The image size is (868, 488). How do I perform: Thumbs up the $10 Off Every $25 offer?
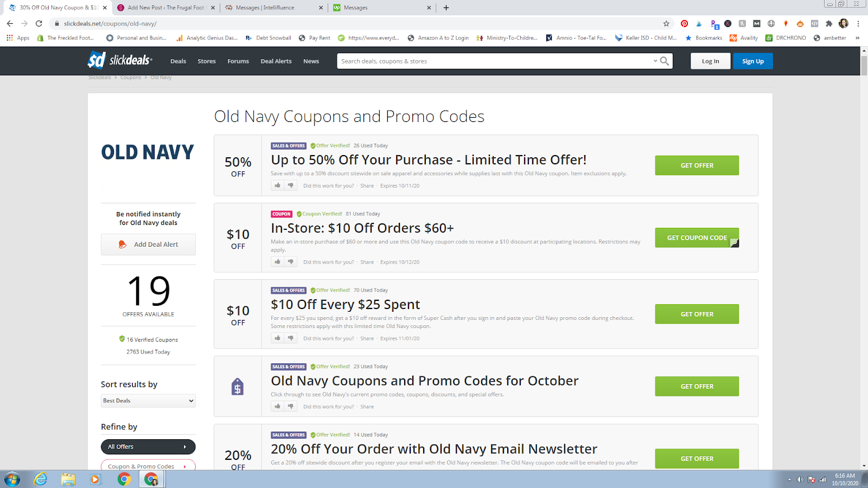(278, 338)
